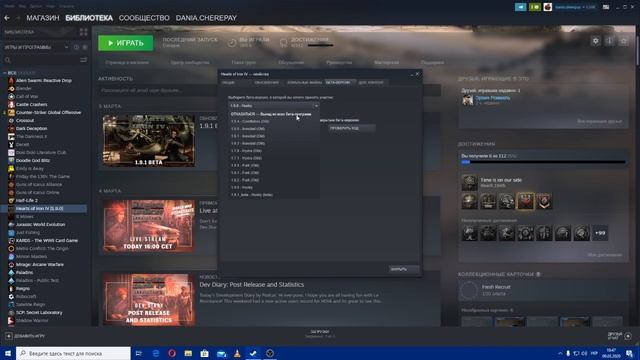Choose 1.5.4 Cornflakes beta entry
The height and width of the screenshot is (360, 640).
tap(250, 122)
